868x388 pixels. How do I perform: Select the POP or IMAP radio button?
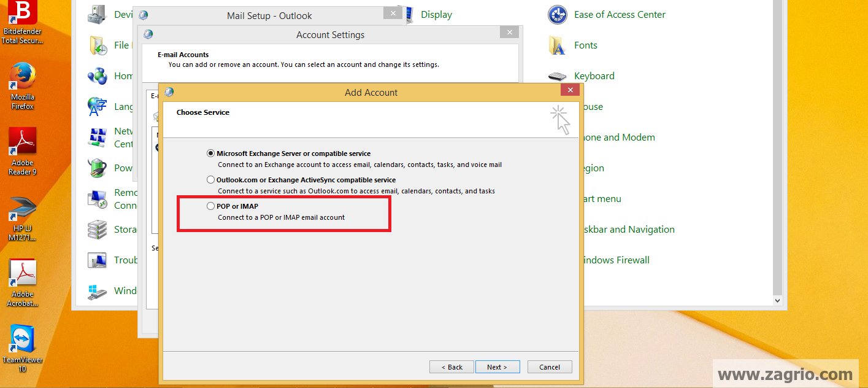[211, 206]
